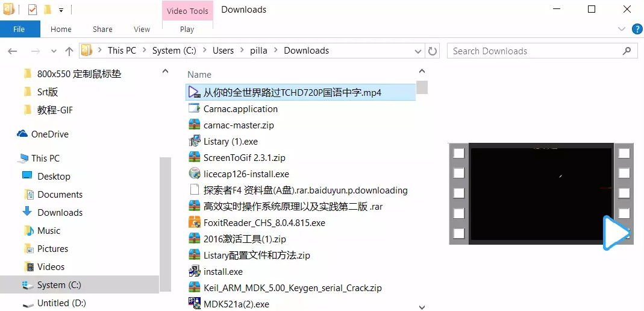Open Help with the question mark icon
This screenshot has height=311, width=644.
pos(636,29)
